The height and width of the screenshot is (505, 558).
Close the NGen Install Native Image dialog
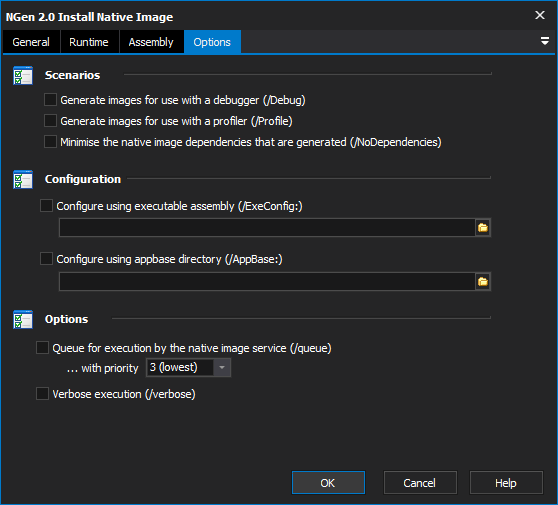(x=540, y=15)
